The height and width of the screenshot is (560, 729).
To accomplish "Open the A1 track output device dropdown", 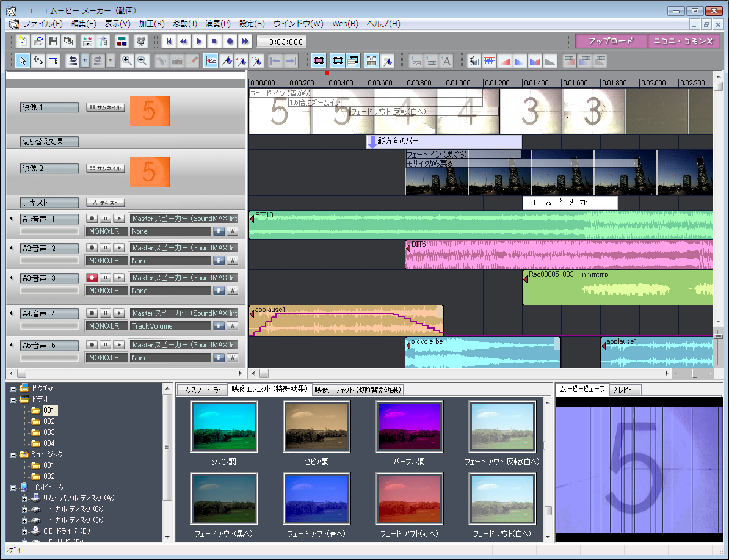I will click(184, 218).
